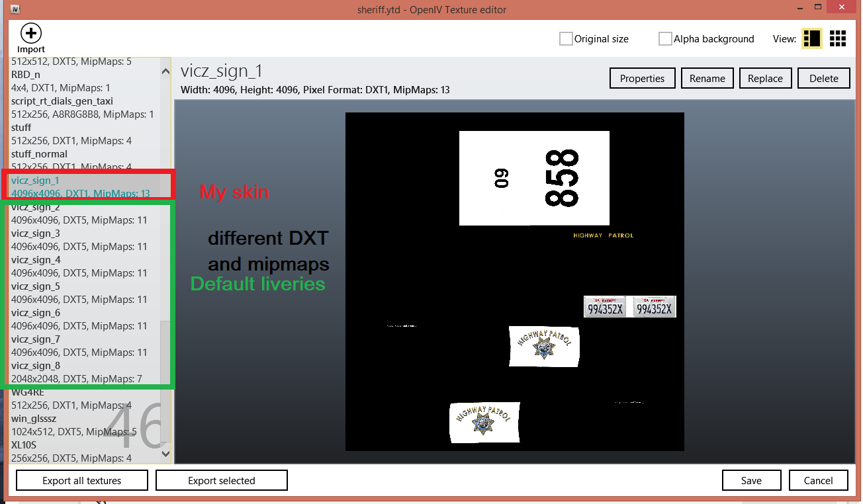The height and width of the screenshot is (504, 863).
Task: Toggle the Alpha background checkbox
Action: tap(665, 39)
